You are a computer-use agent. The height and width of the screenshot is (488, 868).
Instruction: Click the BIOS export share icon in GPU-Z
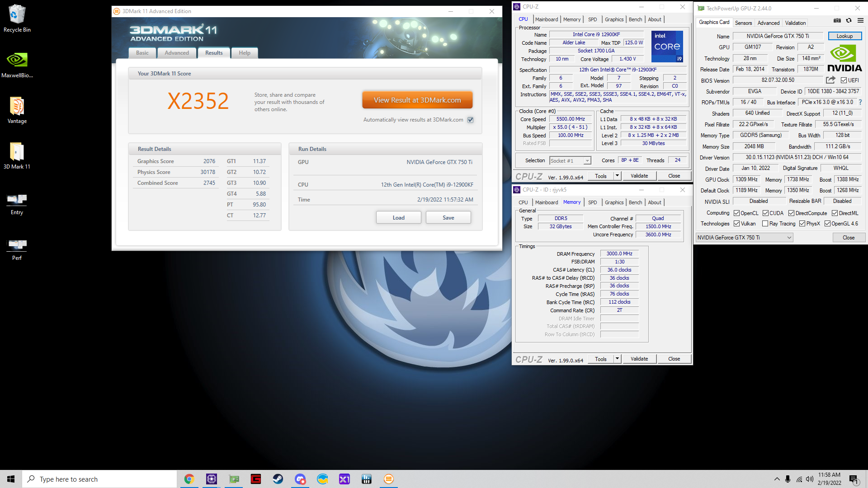pos(830,80)
